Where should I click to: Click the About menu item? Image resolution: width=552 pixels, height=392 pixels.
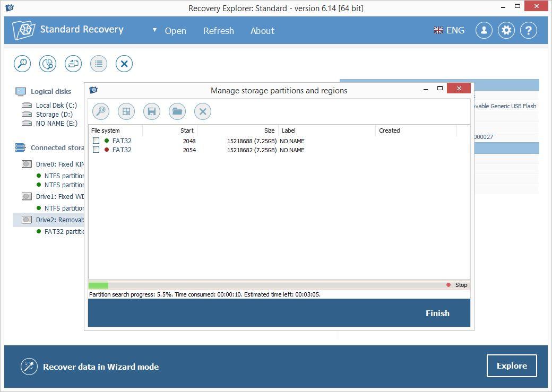click(x=262, y=31)
